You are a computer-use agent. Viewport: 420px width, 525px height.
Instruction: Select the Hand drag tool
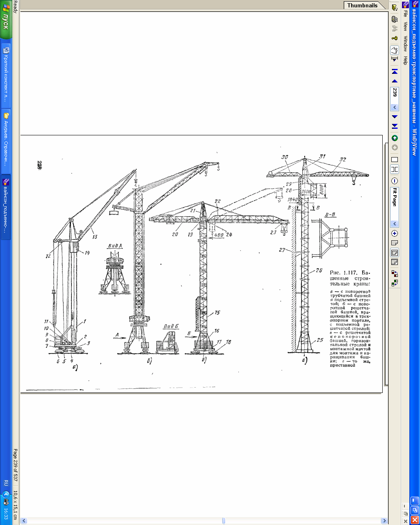point(395,50)
